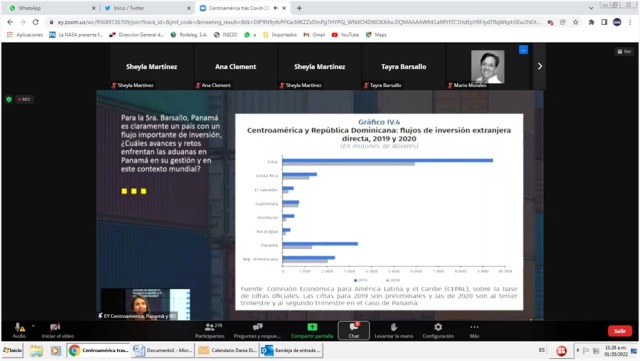Click the green Compartir pantalla icon

tap(312, 327)
